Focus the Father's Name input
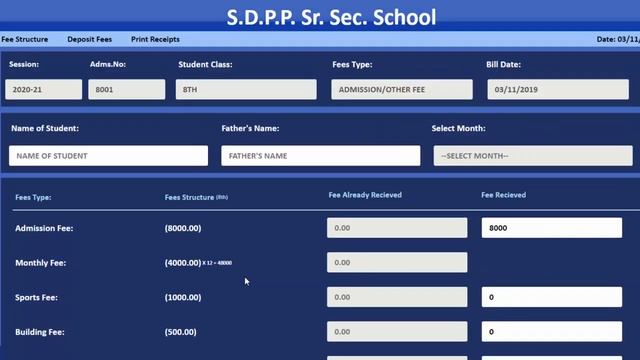Screen dimensions: 640x360 [320, 156]
